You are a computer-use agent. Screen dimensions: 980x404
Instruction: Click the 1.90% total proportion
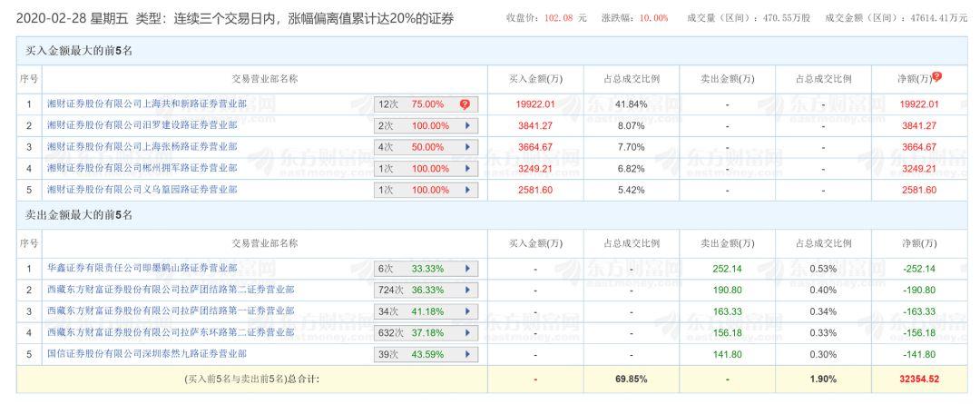(x=822, y=379)
